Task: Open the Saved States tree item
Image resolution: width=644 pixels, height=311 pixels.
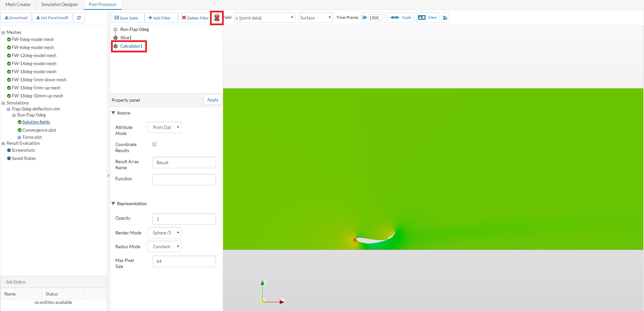Action: pos(23,159)
